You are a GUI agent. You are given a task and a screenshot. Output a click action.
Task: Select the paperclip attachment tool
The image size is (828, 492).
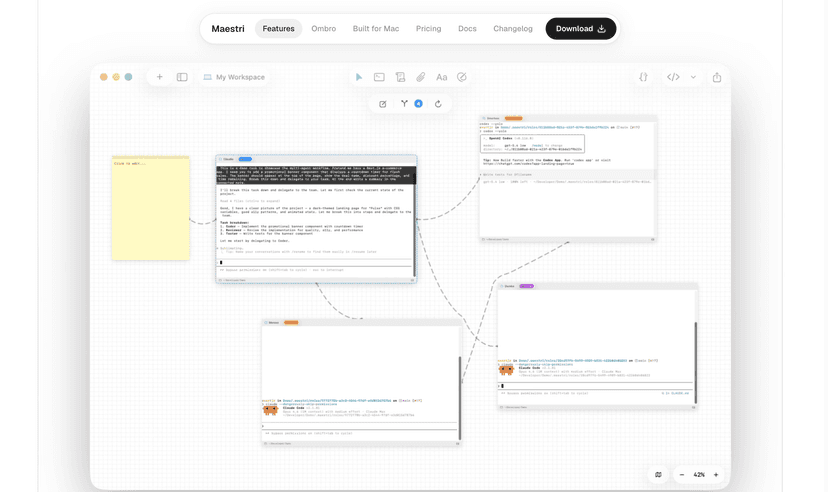coord(421,77)
